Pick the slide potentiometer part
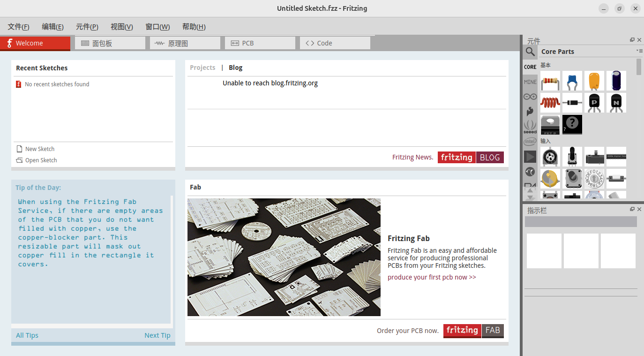The height and width of the screenshot is (356, 644). (x=594, y=157)
